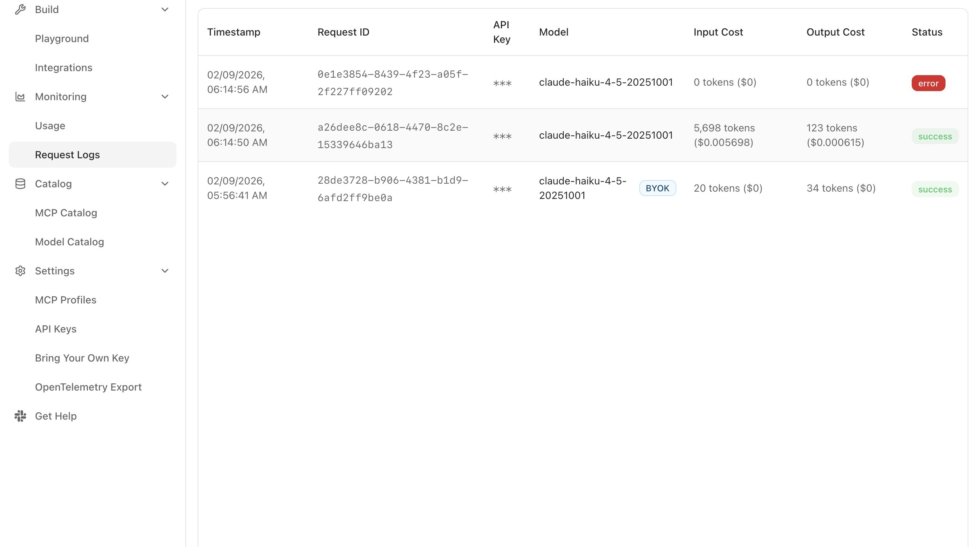Click input cost 5,698 tokens ($0.005698)
The image size is (980, 547).
pyautogui.click(x=724, y=135)
